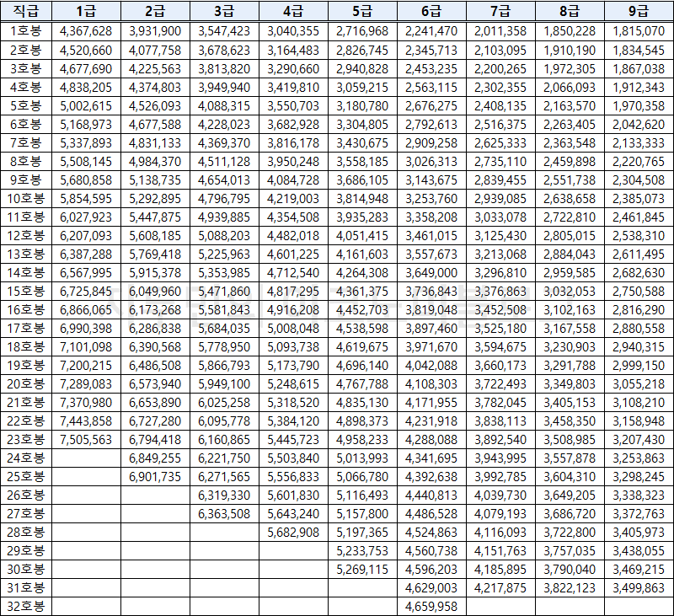Select cell value 6,363,508

point(224,514)
